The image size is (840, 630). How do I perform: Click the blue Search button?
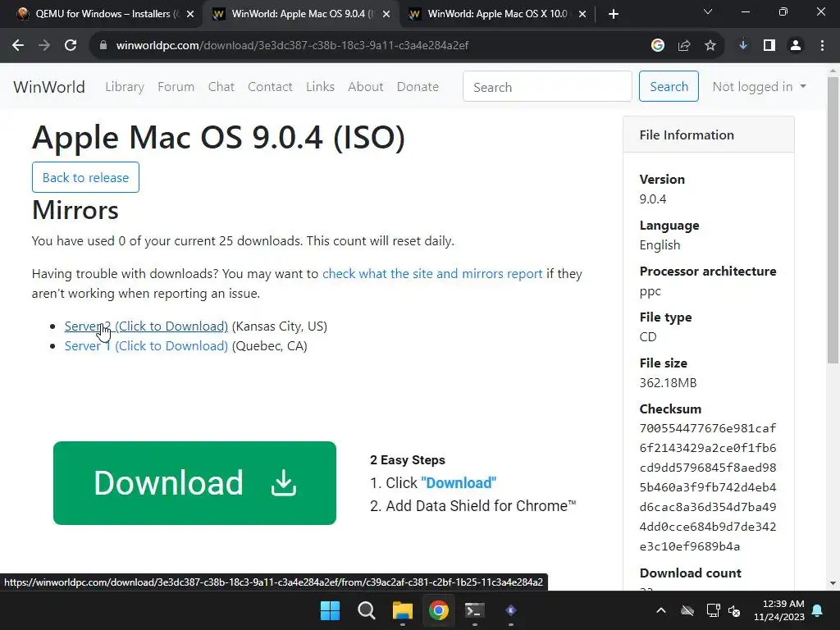[669, 87]
